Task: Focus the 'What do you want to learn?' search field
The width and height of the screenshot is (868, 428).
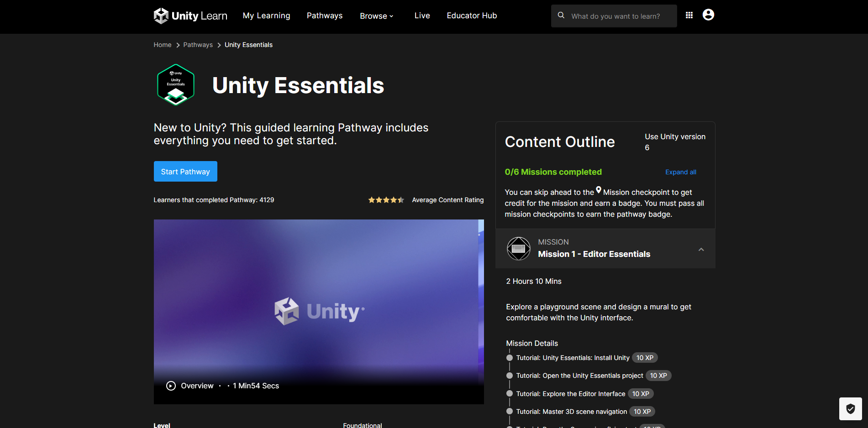Action: click(x=614, y=16)
